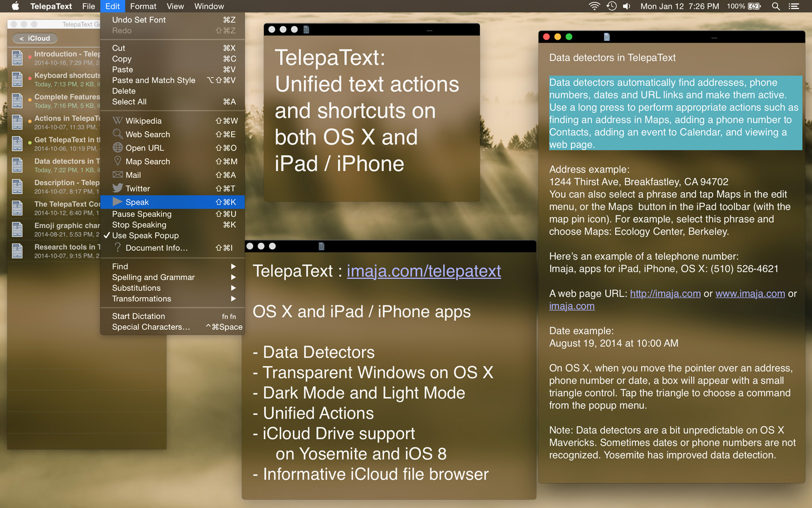Open 'Description - Telep' file row
812x508 pixels.
(54, 187)
